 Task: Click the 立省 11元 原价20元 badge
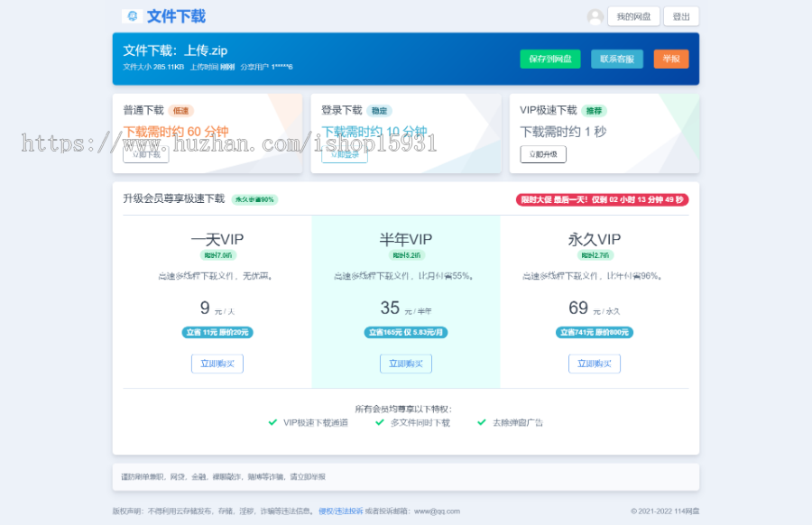217,332
